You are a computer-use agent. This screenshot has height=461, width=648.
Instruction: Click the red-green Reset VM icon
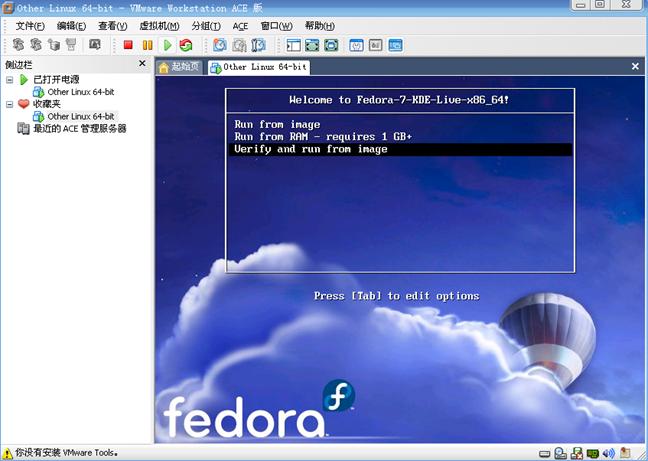(x=186, y=45)
